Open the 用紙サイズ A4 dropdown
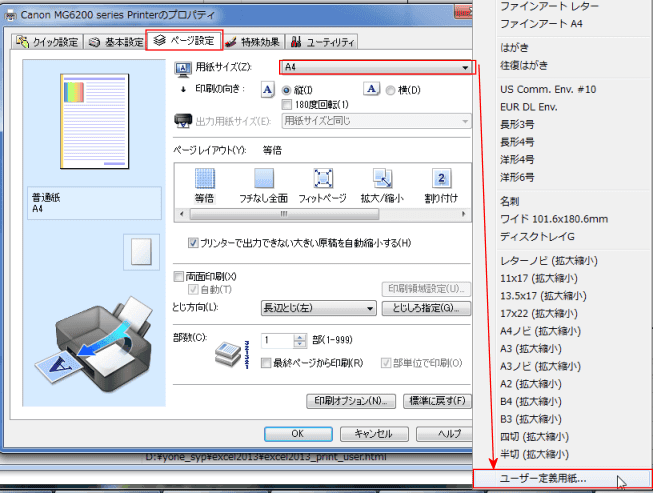The image size is (653, 493). (377, 67)
